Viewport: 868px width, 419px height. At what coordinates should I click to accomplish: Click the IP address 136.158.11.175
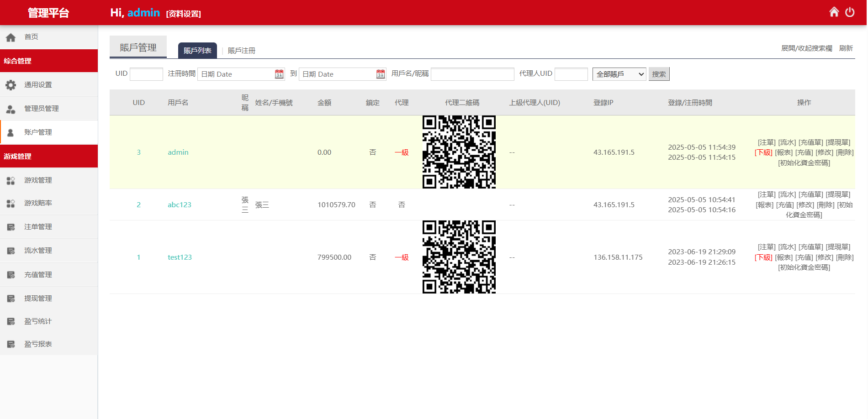point(618,257)
